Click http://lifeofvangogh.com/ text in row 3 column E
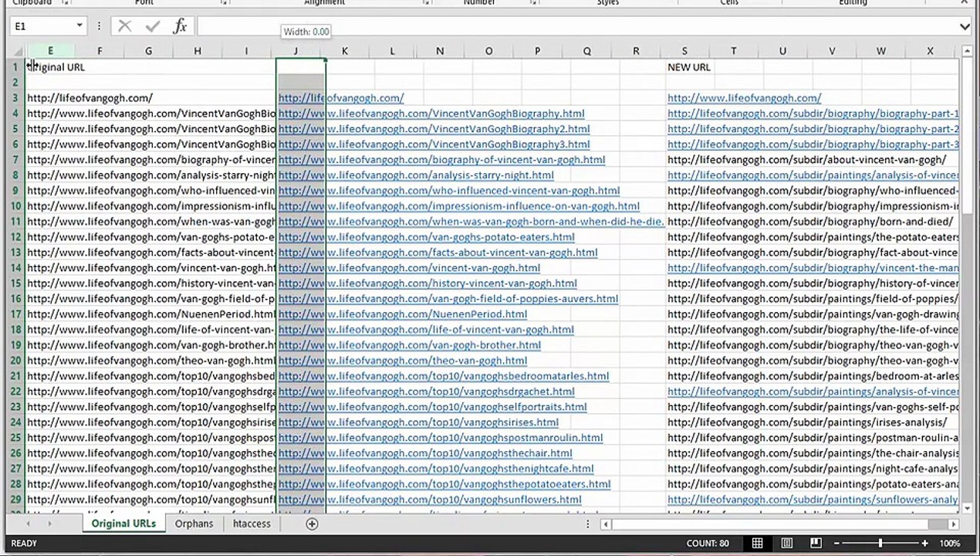This screenshot has height=556, width=980. point(90,98)
